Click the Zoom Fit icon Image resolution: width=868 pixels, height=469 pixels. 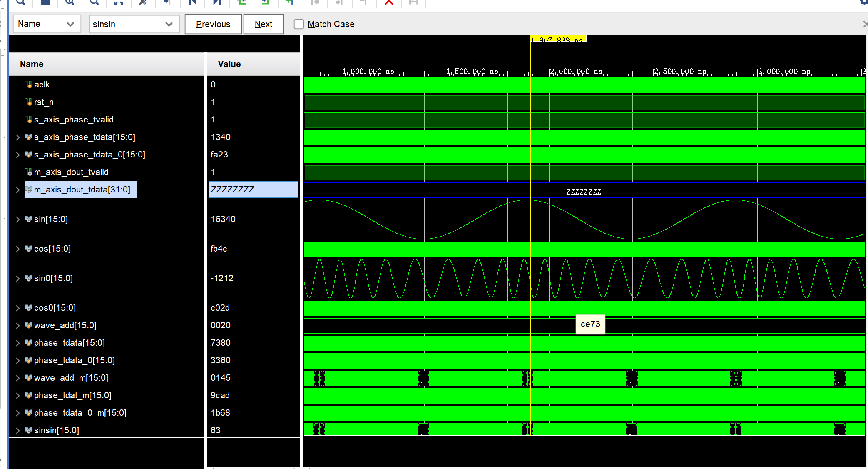pos(119,2)
